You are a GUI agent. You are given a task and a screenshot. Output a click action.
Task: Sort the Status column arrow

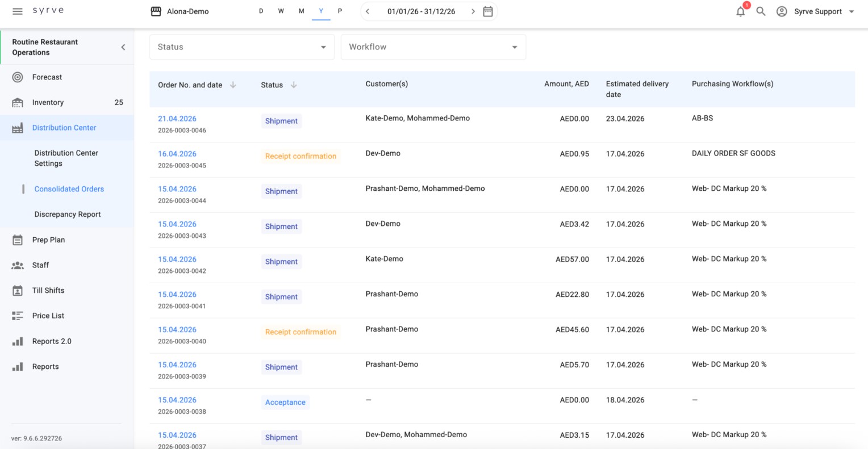[x=294, y=85]
